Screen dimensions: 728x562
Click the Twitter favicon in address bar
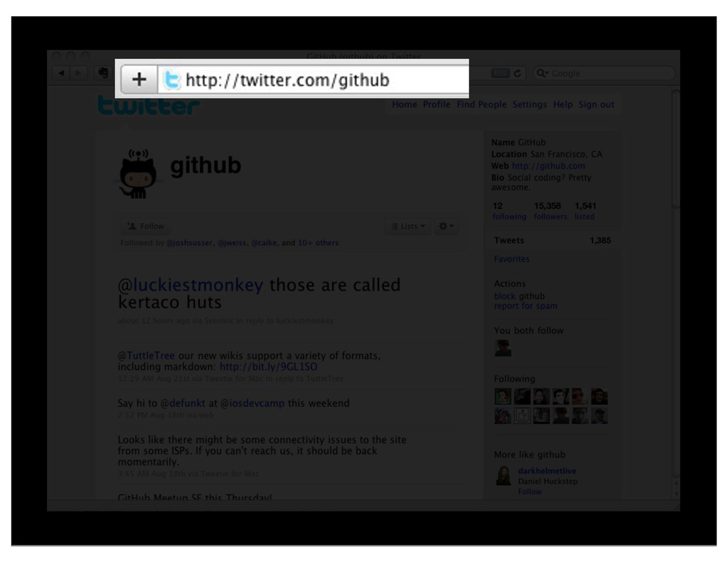(172, 80)
